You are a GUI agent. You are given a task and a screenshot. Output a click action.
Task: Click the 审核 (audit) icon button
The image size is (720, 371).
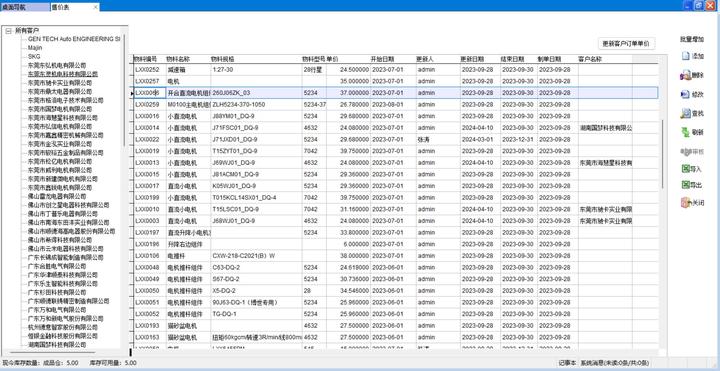click(692, 151)
